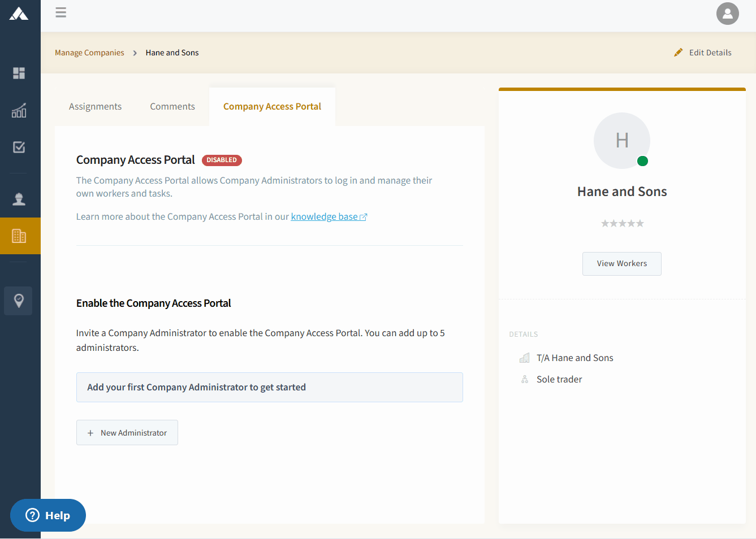756x539 pixels.
Task: Open the user profile avatar
Action: pyautogui.click(x=727, y=14)
